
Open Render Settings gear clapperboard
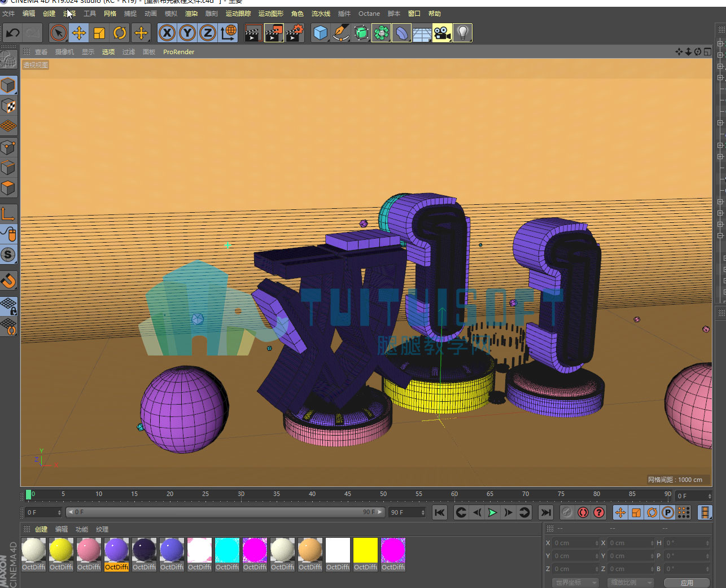click(295, 33)
